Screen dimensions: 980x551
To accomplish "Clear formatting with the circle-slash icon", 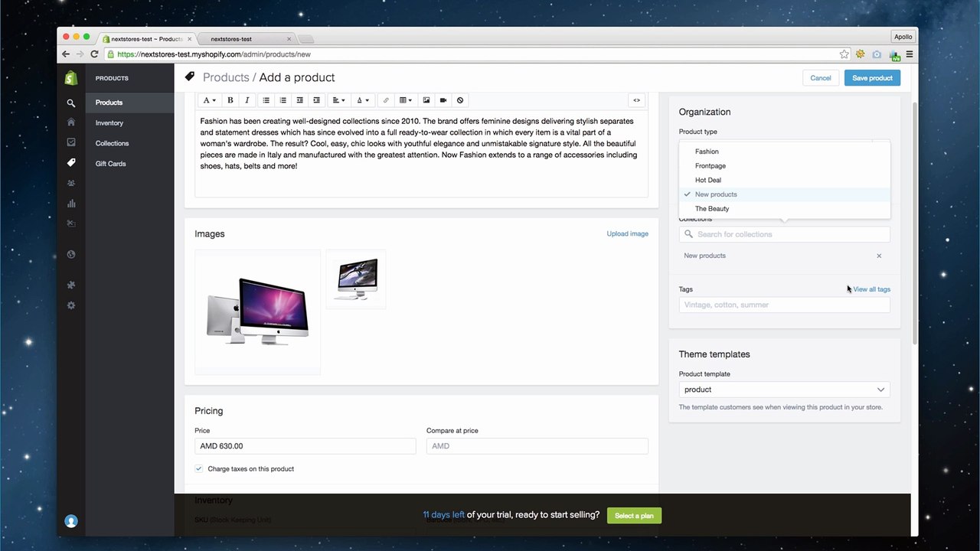I will point(460,100).
